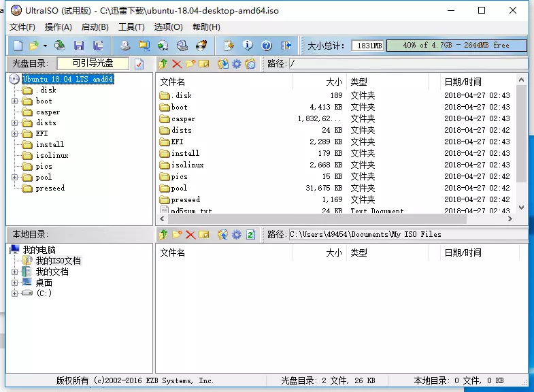Click the 40% of 4.7GB capacity bar
Screen dimensions: 534x392
[x=456, y=46]
